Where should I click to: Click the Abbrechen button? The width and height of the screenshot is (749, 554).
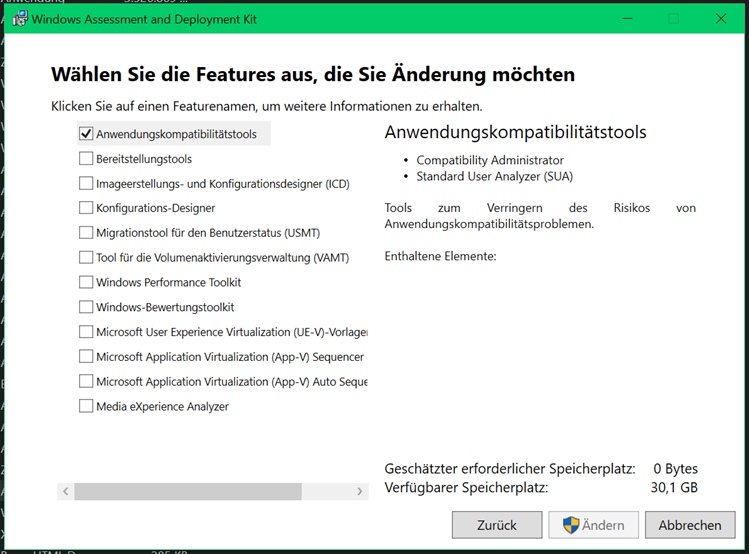(690, 525)
